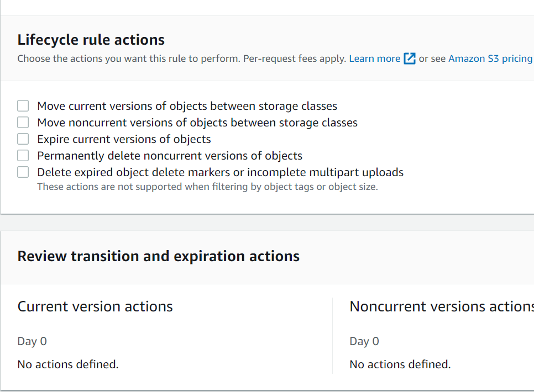Open the external link icon beside Learn more
534x392 pixels.
[x=410, y=59]
